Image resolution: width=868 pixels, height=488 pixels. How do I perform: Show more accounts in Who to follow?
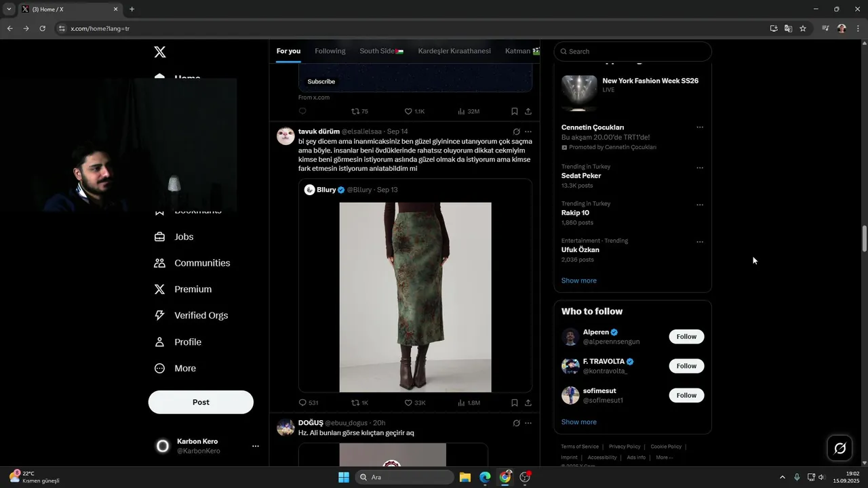[579, 422]
